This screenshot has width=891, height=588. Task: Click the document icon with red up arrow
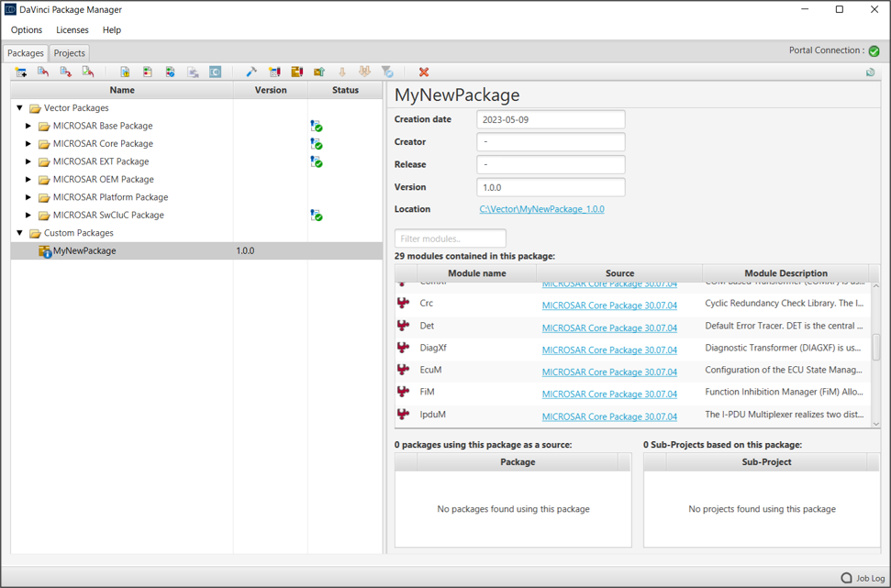43,72
